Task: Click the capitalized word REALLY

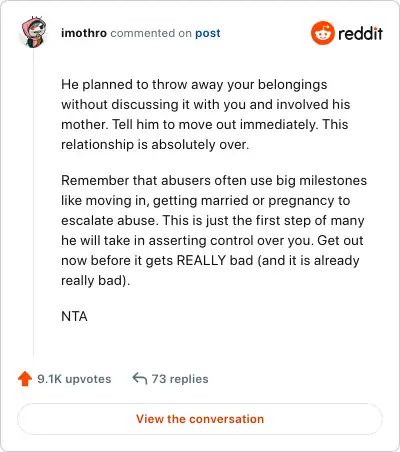Action: pyautogui.click(x=201, y=260)
